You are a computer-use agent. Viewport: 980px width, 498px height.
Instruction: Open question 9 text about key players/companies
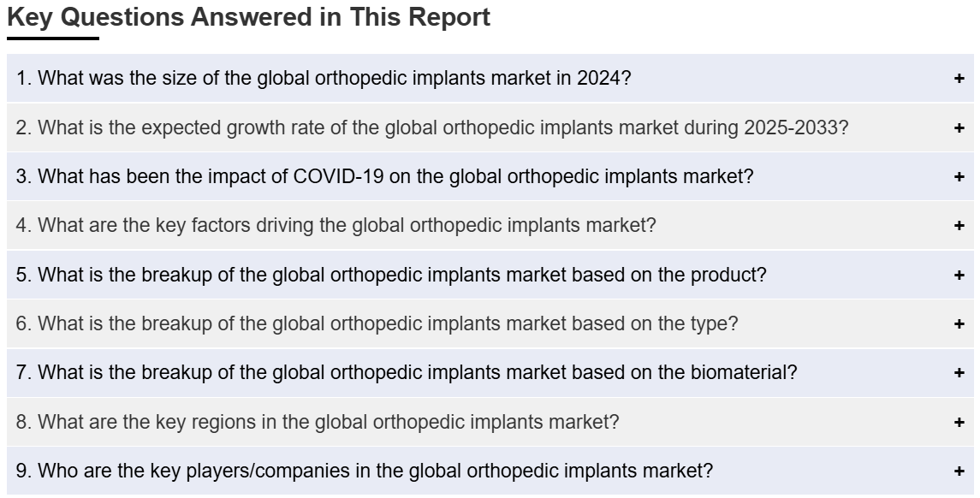coord(364,471)
